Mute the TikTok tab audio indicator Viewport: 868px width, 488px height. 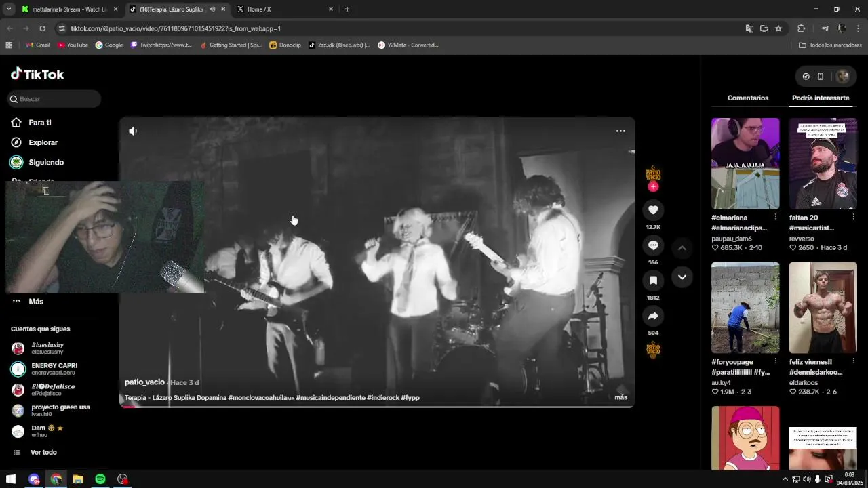212,9
